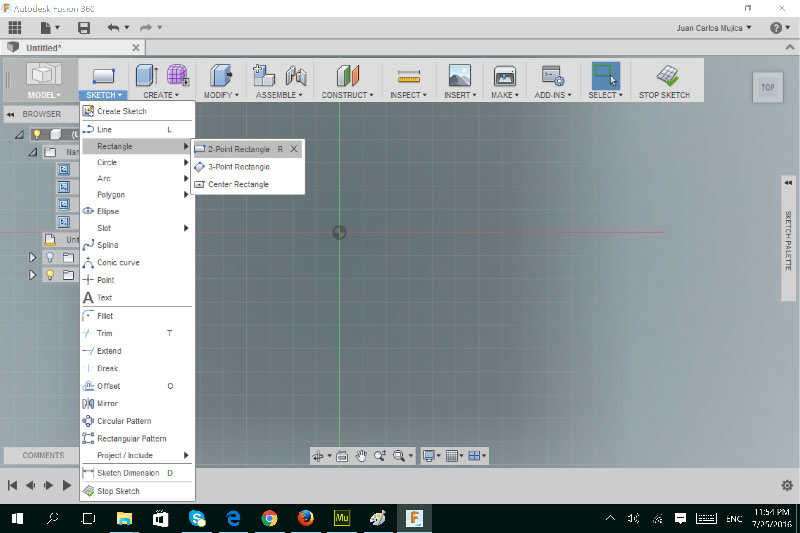
Task: Jump to timeline beginning button
Action: point(12,485)
